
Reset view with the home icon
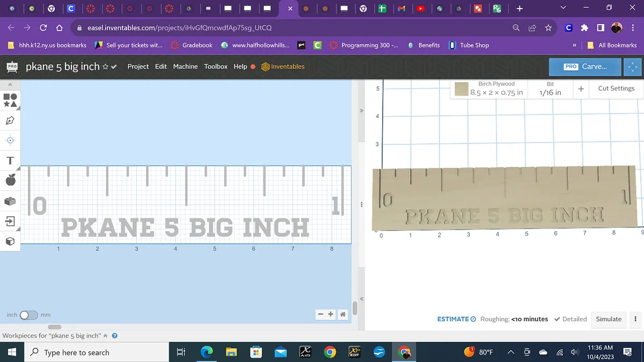click(x=342, y=315)
